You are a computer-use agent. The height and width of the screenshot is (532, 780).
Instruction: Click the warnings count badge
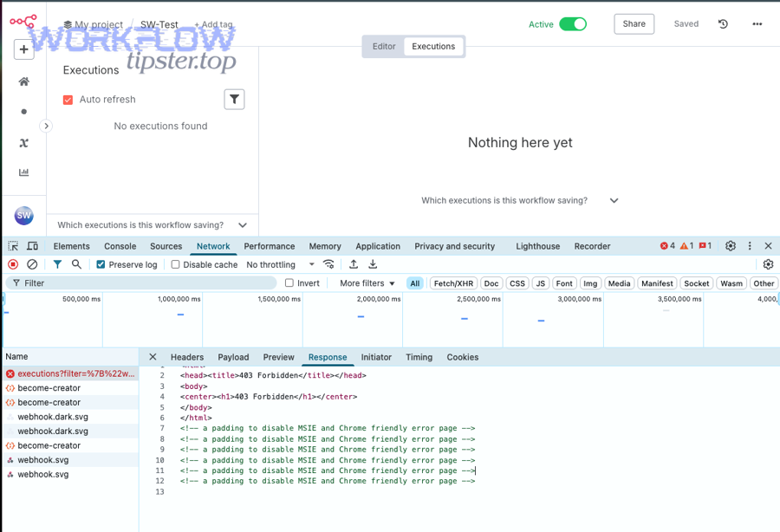point(686,246)
